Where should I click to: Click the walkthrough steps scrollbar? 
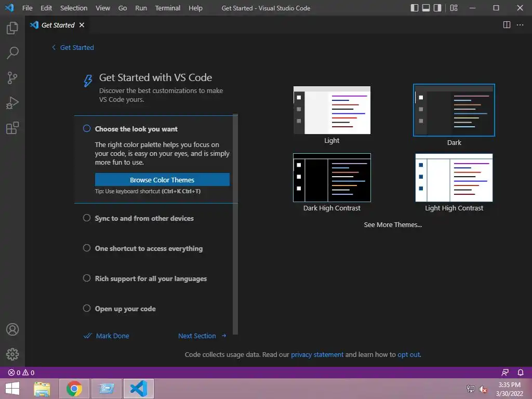[x=235, y=224]
